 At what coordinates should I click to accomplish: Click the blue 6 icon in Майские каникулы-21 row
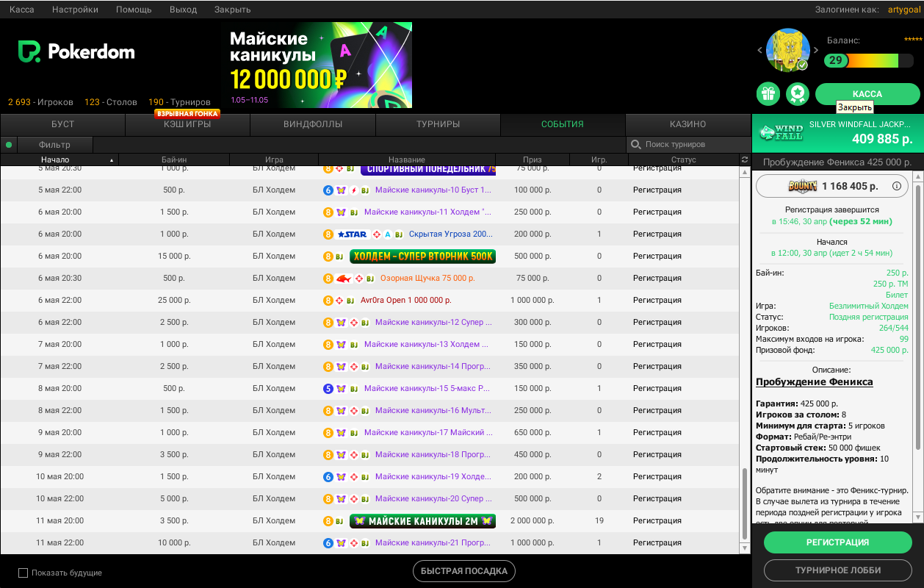point(328,543)
